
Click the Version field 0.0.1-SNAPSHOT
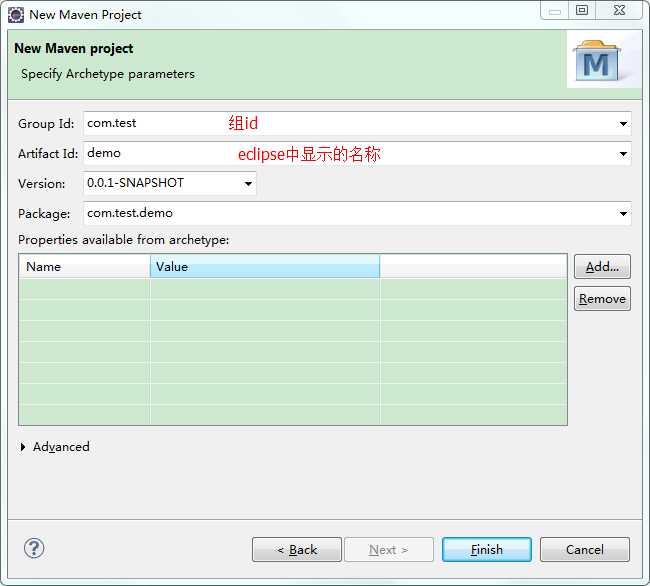click(x=170, y=184)
